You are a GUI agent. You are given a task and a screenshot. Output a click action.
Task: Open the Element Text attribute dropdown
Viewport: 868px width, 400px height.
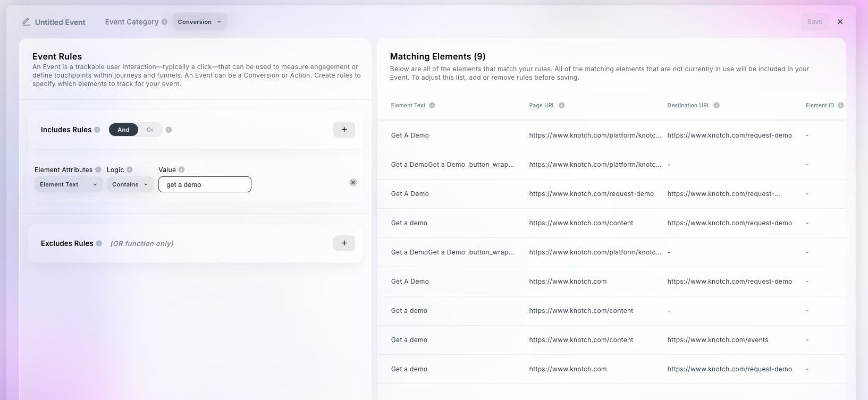[x=69, y=184]
